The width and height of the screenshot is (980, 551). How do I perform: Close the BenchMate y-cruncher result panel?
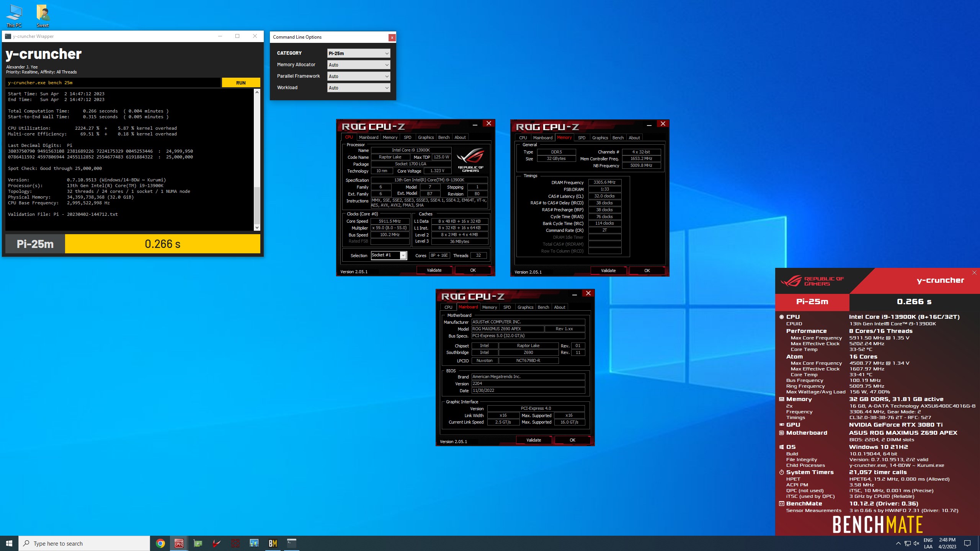tap(974, 272)
